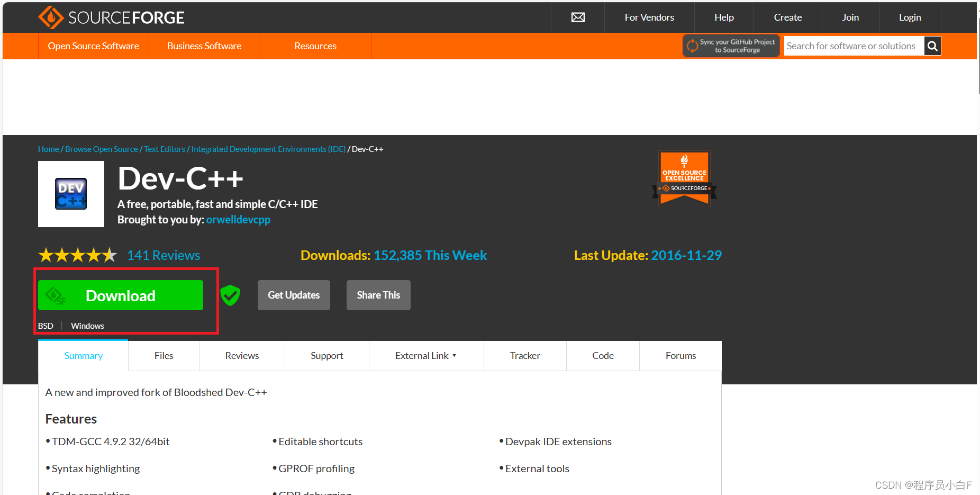Viewport: 980px width, 495px height.
Task: Click the Home breadcrumb link
Action: (x=48, y=149)
